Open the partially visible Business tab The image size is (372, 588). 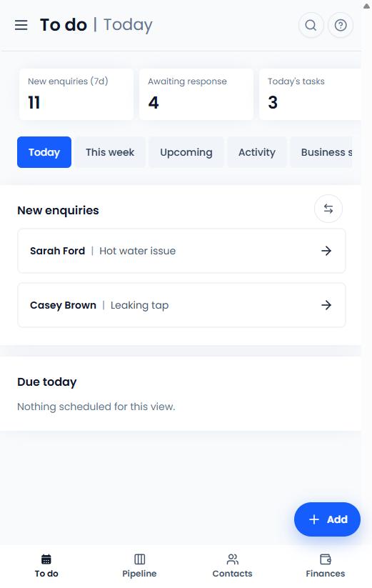pyautogui.click(x=321, y=152)
